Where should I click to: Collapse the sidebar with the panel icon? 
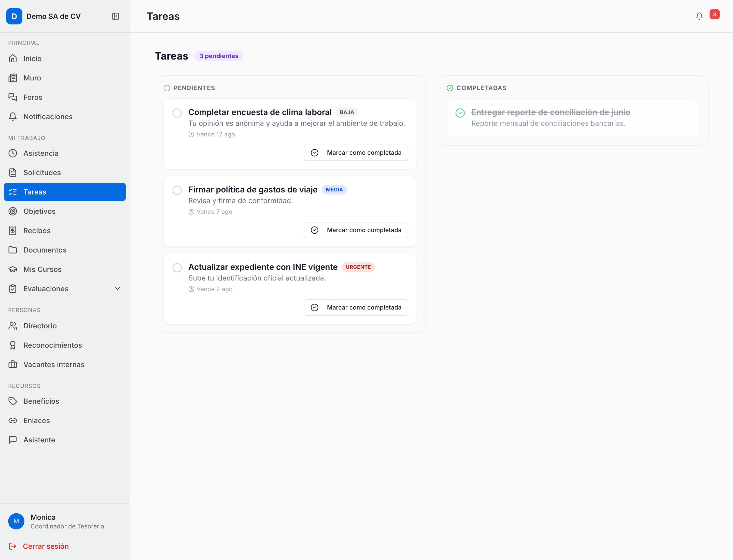[115, 16]
